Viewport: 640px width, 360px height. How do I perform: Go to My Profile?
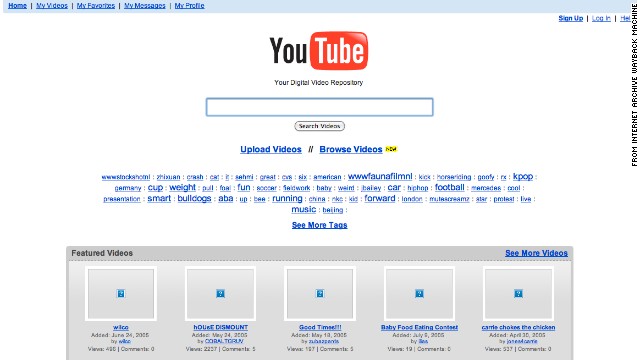coord(189,6)
